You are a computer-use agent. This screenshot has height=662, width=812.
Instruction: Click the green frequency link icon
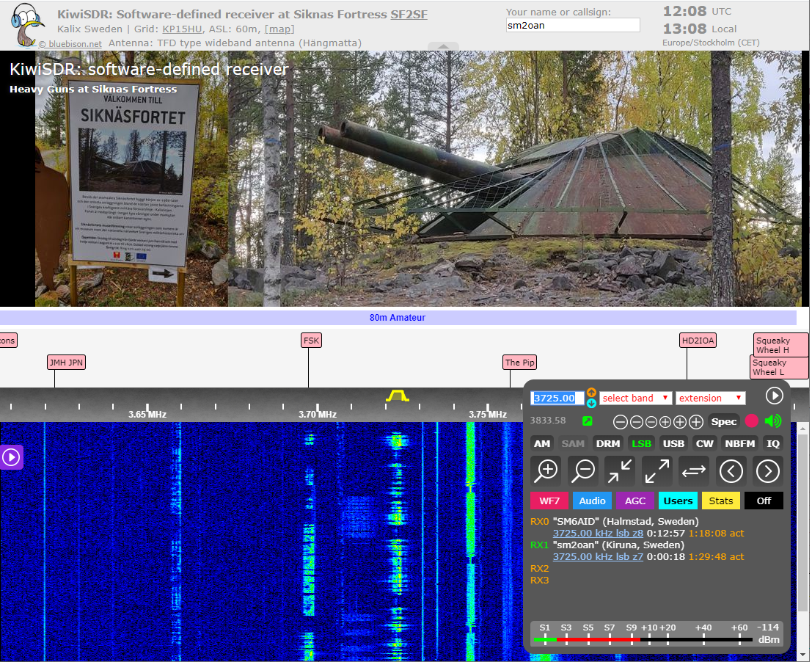[x=588, y=421]
